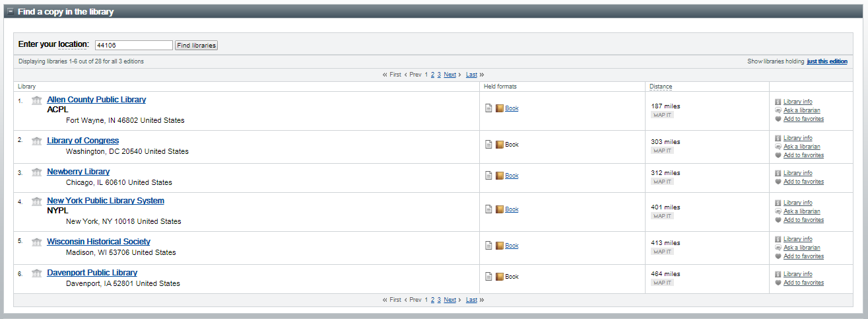Open the New York Public Library System link

pyautogui.click(x=106, y=201)
